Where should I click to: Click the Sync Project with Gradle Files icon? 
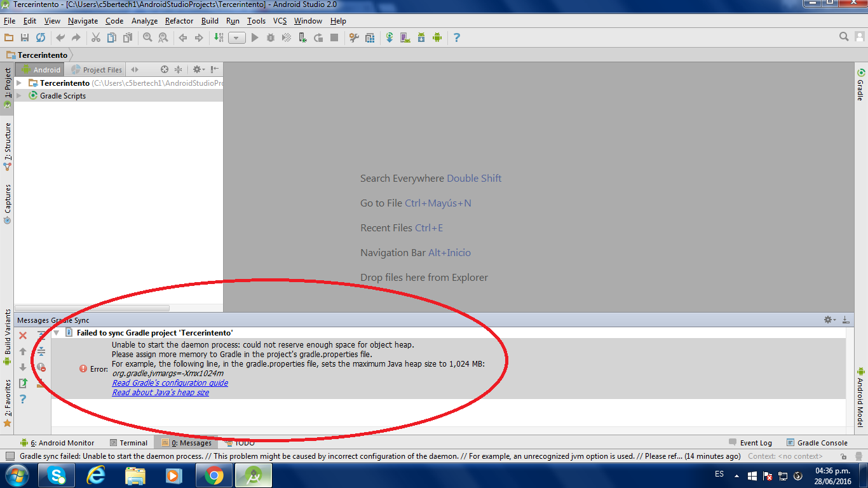coord(390,38)
